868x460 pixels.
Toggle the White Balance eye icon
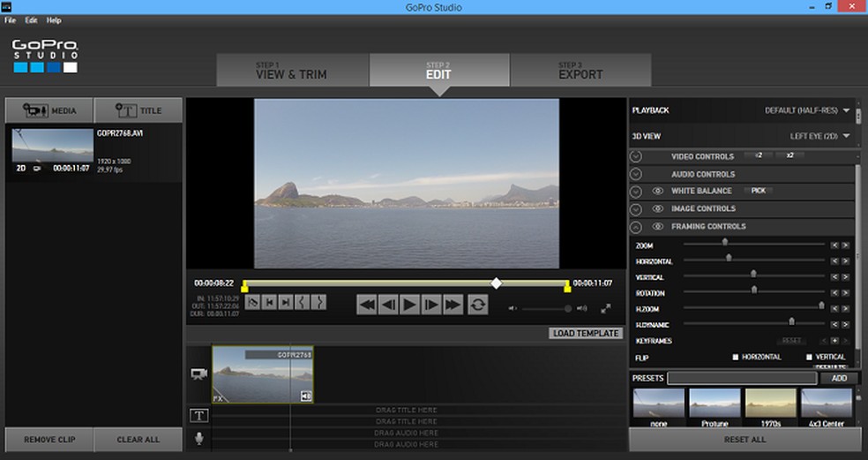pyautogui.click(x=657, y=191)
